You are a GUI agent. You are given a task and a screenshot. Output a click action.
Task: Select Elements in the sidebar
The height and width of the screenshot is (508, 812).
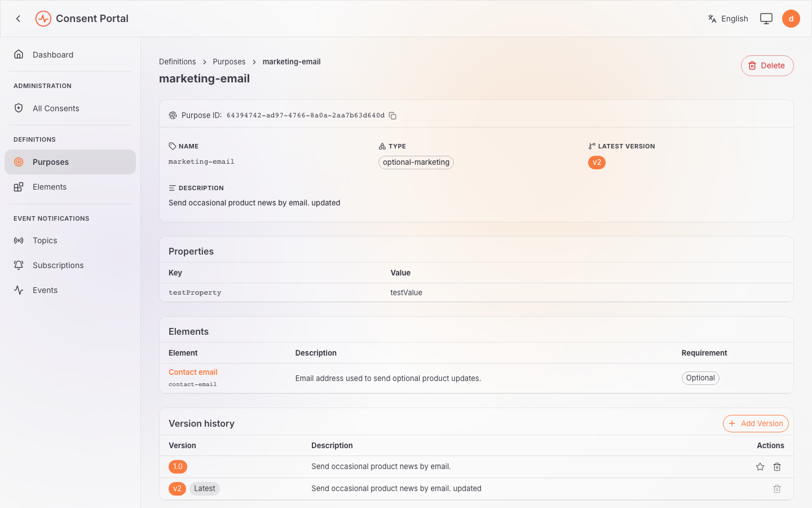[x=70, y=187]
